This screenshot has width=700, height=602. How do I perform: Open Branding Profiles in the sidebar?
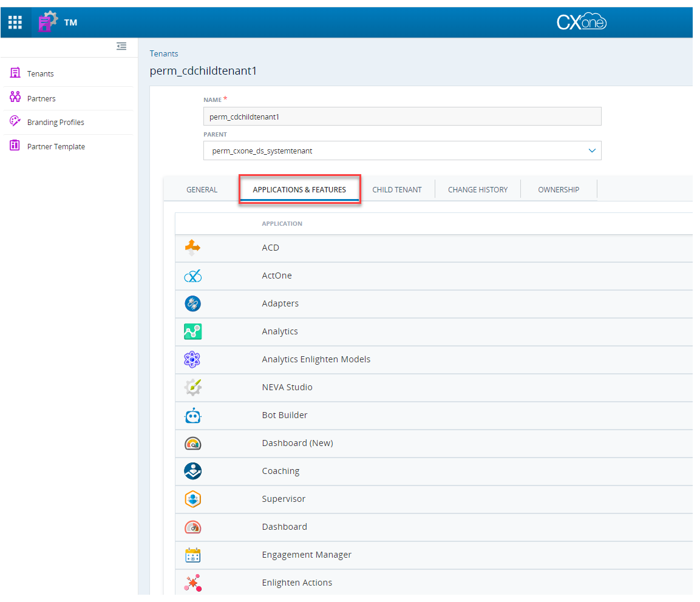click(x=55, y=122)
